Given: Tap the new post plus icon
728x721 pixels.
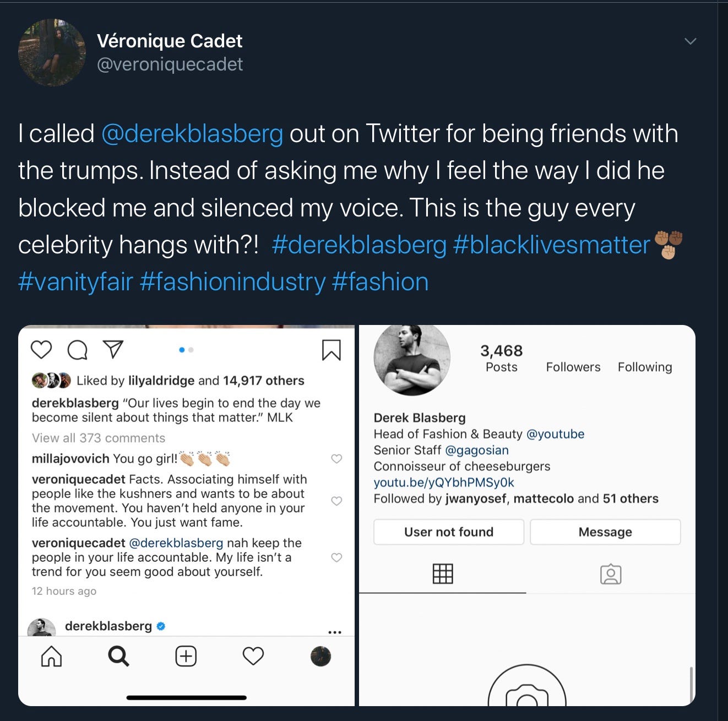Looking at the screenshot, I should [186, 657].
